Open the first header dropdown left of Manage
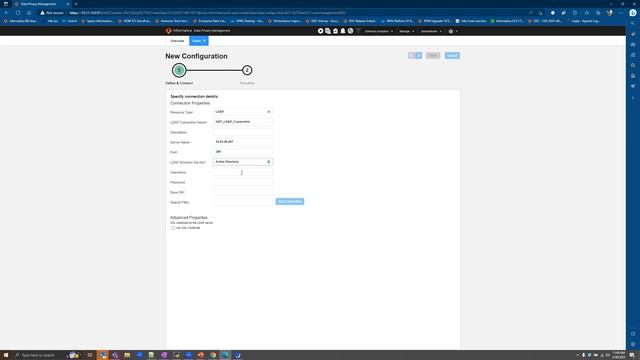This screenshot has width=640, height=360. pos(379,31)
